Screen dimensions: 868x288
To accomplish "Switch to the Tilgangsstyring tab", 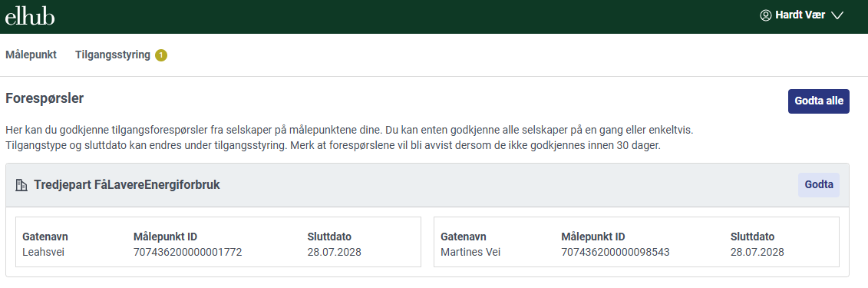I will pyautogui.click(x=113, y=55).
